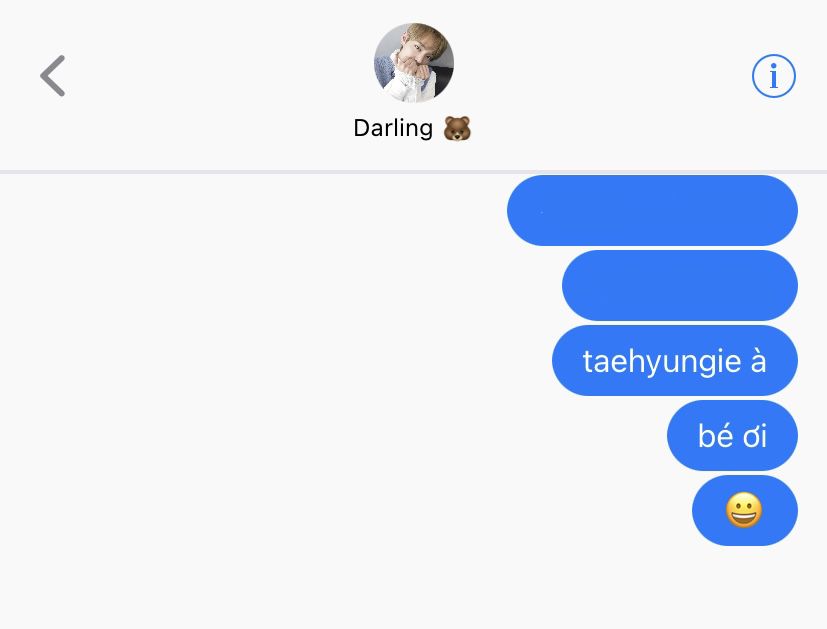
Task: Select the bubble containing the grinning emoji
Action: [744, 510]
